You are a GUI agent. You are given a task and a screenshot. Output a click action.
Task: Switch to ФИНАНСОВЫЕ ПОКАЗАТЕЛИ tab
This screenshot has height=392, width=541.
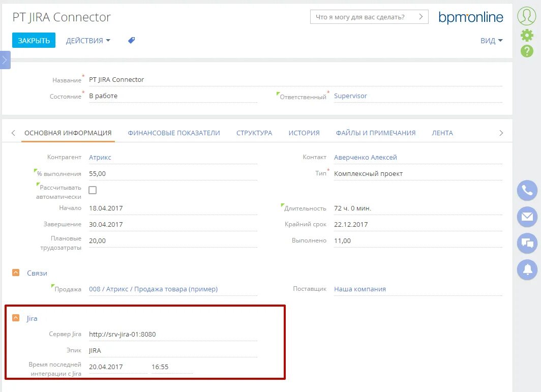tap(174, 133)
